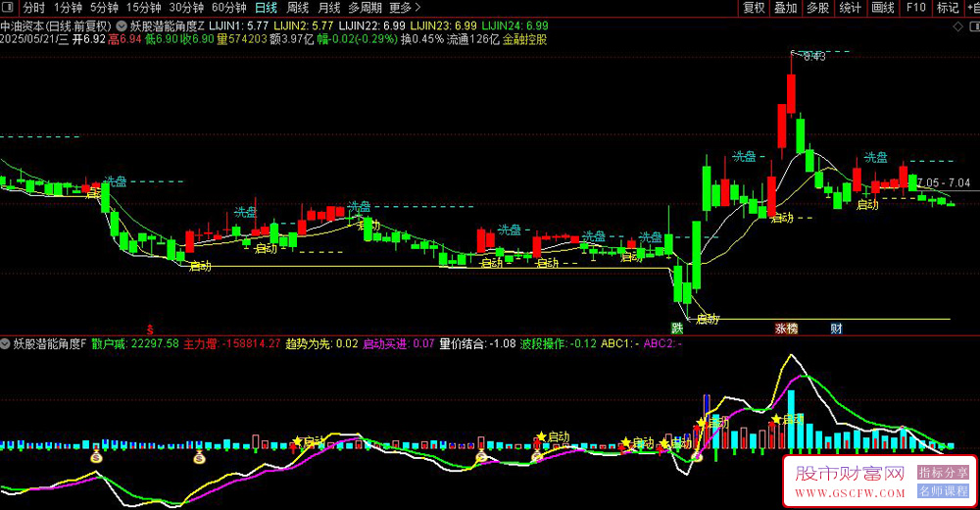Click the 波段操作: -0.12 value
This screenshot has width=980, height=510.
pyautogui.click(x=559, y=343)
